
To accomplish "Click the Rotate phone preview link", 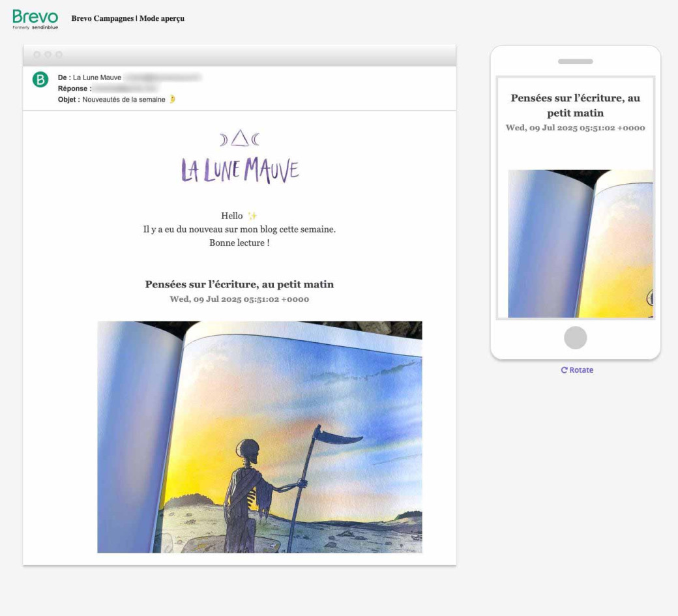I will tap(577, 370).
